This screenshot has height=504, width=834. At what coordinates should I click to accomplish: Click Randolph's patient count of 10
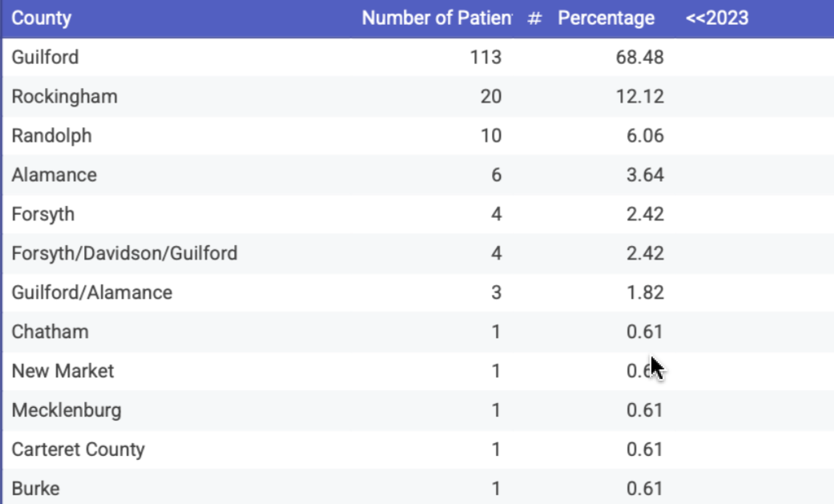click(490, 135)
